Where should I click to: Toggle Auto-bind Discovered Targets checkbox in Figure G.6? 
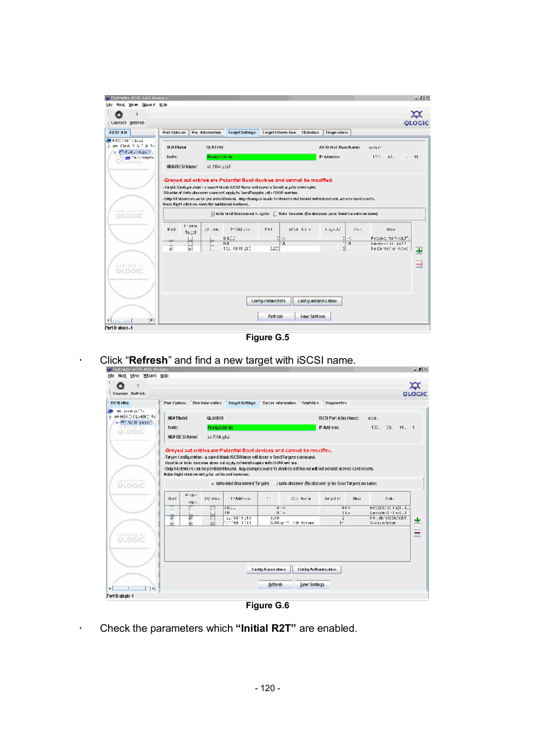click(213, 483)
